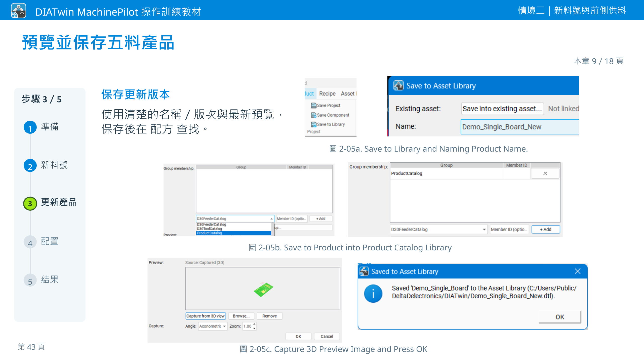
Task: Select step 2 新料號 circle
Action: 30,165
